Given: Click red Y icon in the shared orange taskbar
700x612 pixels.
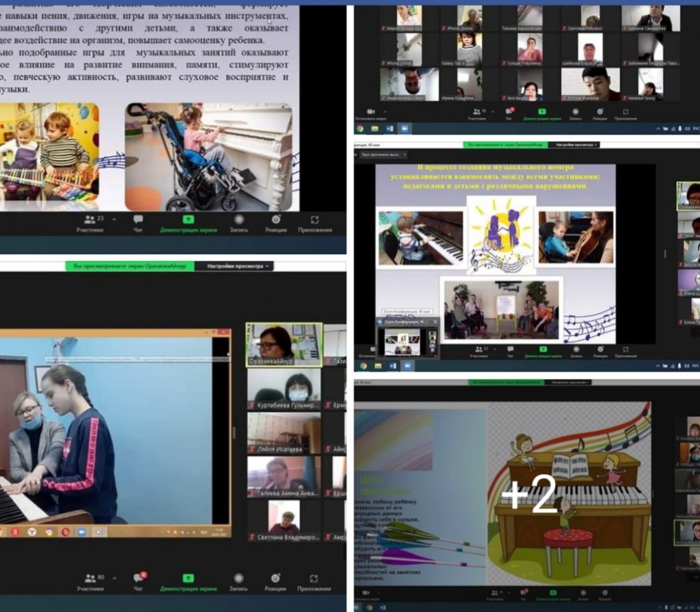Looking at the screenshot, I should click(32, 531).
